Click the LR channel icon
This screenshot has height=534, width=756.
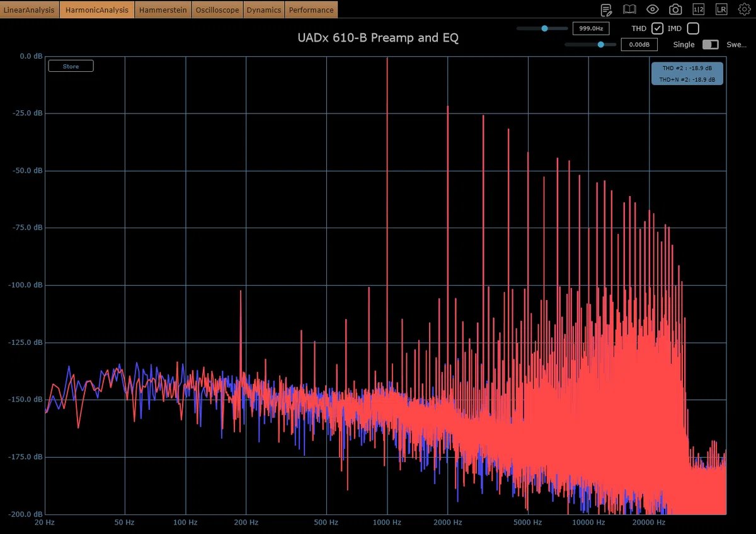click(x=721, y=9)
